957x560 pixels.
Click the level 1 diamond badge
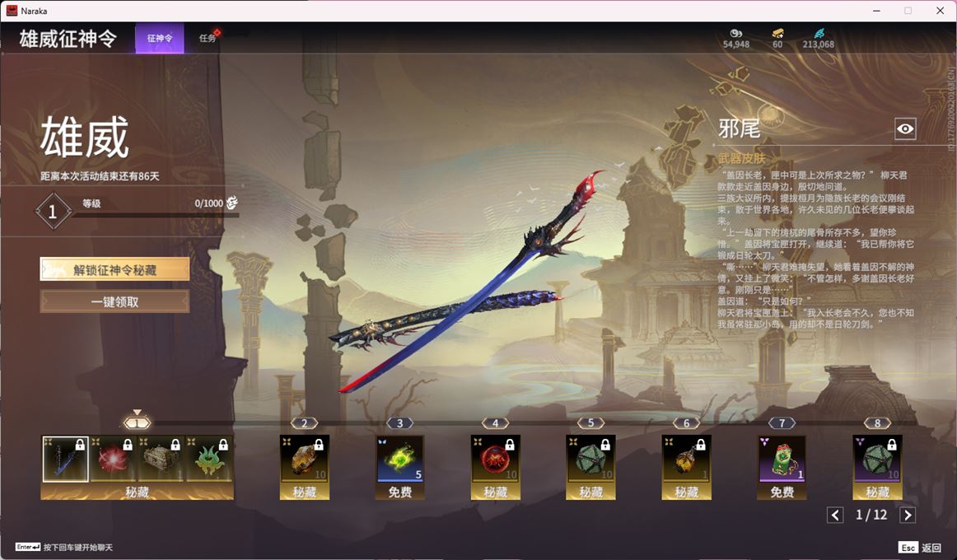(53, 212)
